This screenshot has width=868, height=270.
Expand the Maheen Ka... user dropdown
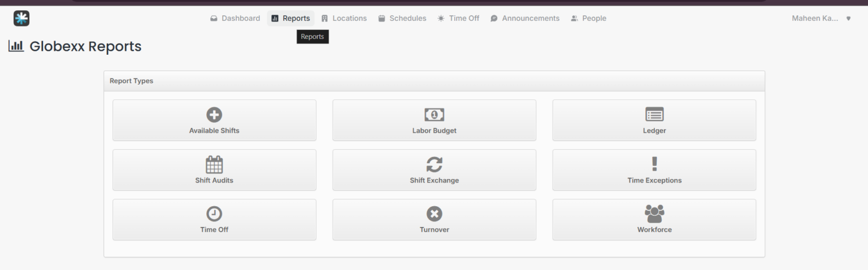[822, 18]
